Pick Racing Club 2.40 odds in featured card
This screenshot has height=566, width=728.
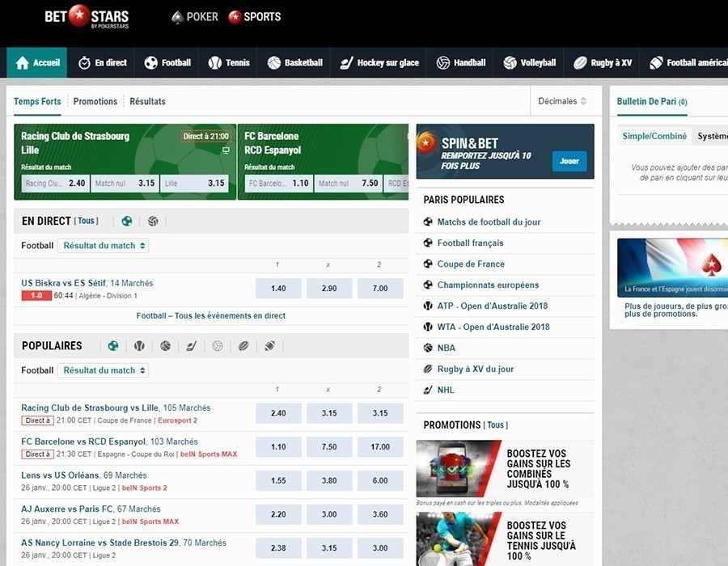pos(55,184)
